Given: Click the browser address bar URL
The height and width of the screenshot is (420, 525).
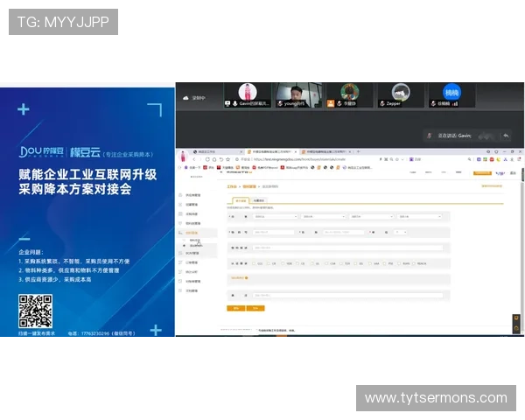Looking at the screenshot, I should point(299,159).
